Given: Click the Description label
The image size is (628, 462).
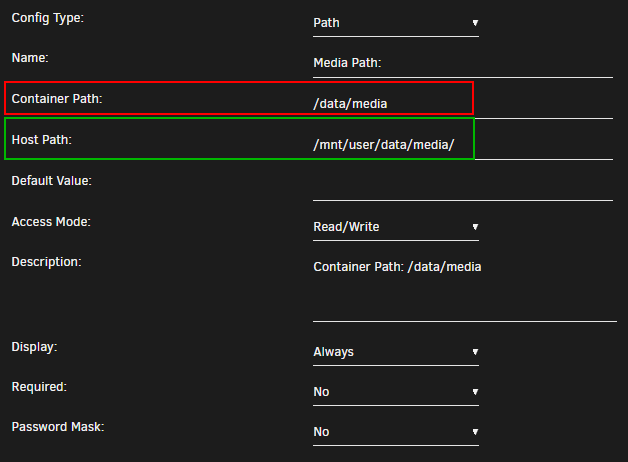Looking at the screenshot, I should 46,262.
